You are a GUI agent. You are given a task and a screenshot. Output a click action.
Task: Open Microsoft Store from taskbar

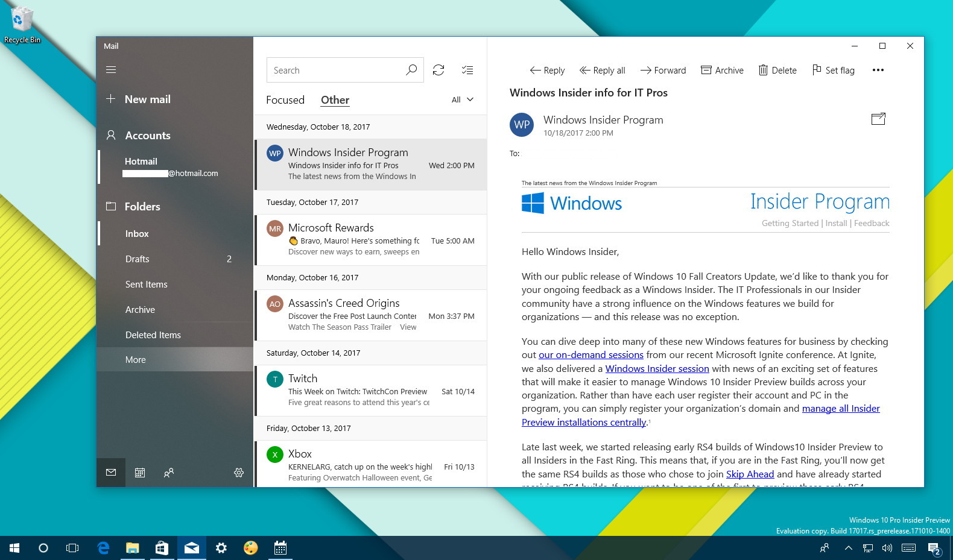pos(162,548)
